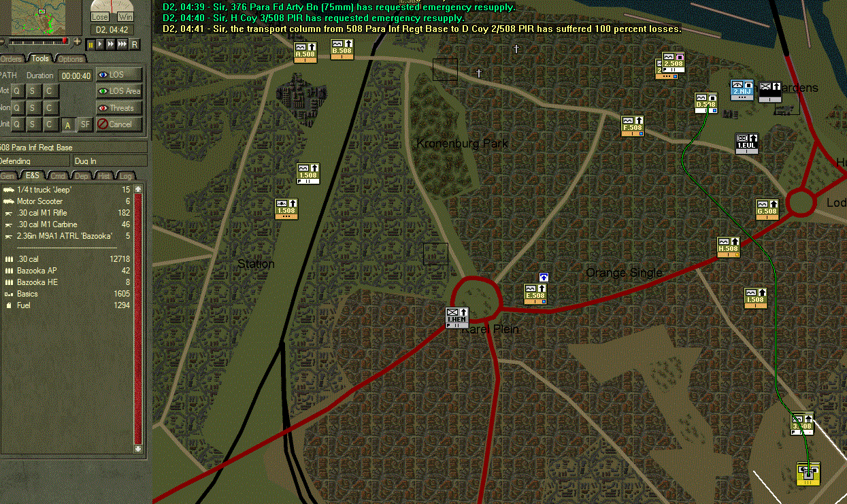The width and height of the screenshot is (847, 504).
Task: Select the highlighted yellow base unit counter
Action: point(808,473)
